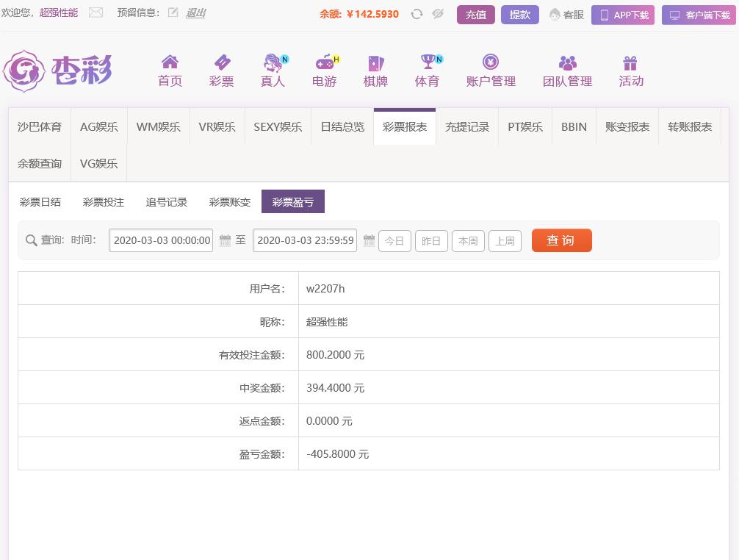Open 追号记录 sub-tab
This screenshot has height=560, width=739.
(166, 202)
